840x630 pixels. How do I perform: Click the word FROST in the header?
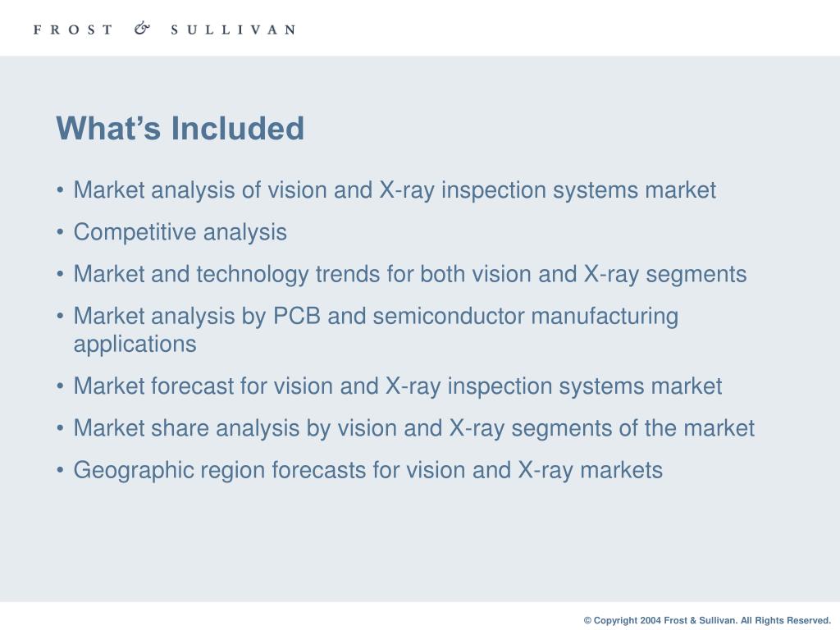73,30
